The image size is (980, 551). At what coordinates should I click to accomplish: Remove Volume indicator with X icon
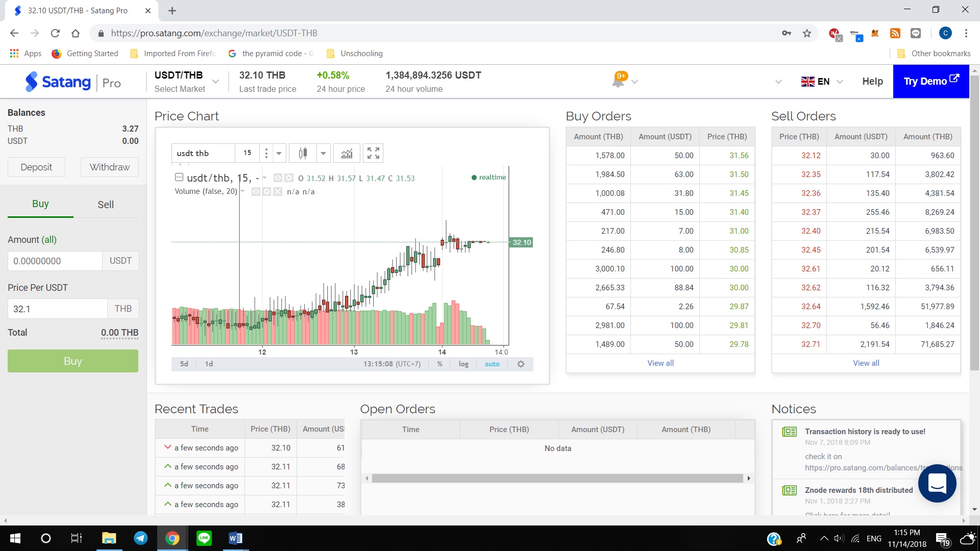coord(277,192)
